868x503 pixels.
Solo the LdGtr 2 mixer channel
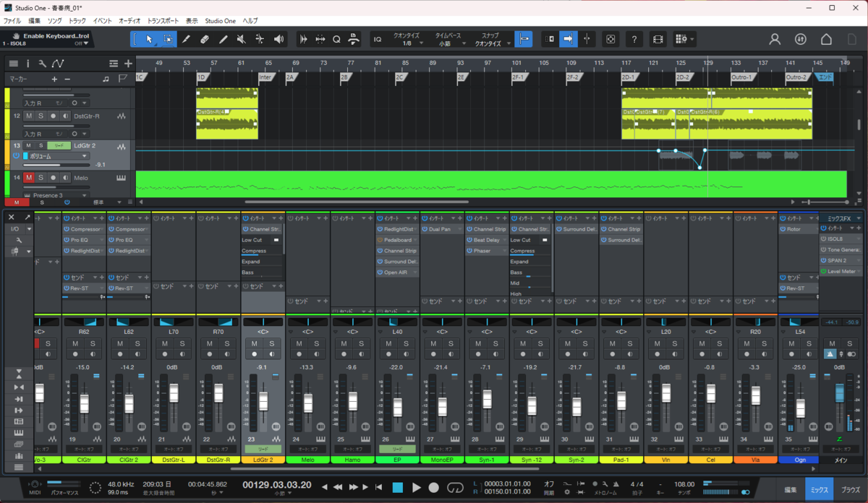[272, 343]
